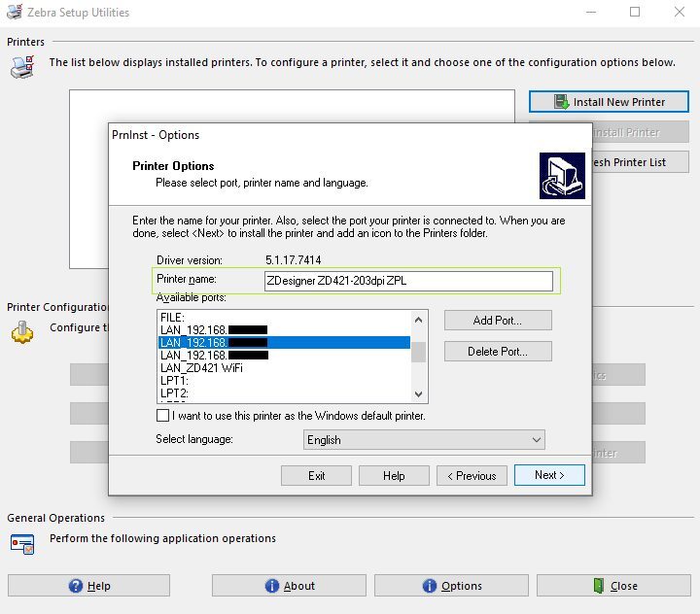
Task: Select the first LAN_192.168 port entry
Action: click(284, 329)
